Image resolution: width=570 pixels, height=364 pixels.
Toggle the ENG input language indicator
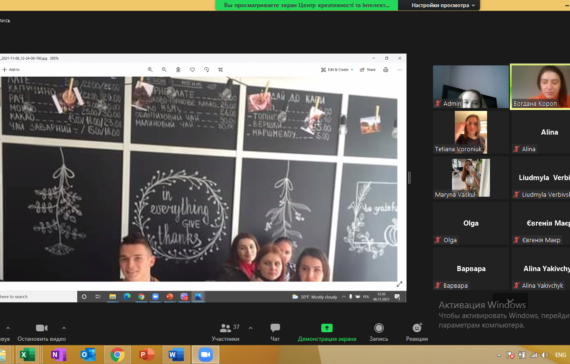point(560,355)
